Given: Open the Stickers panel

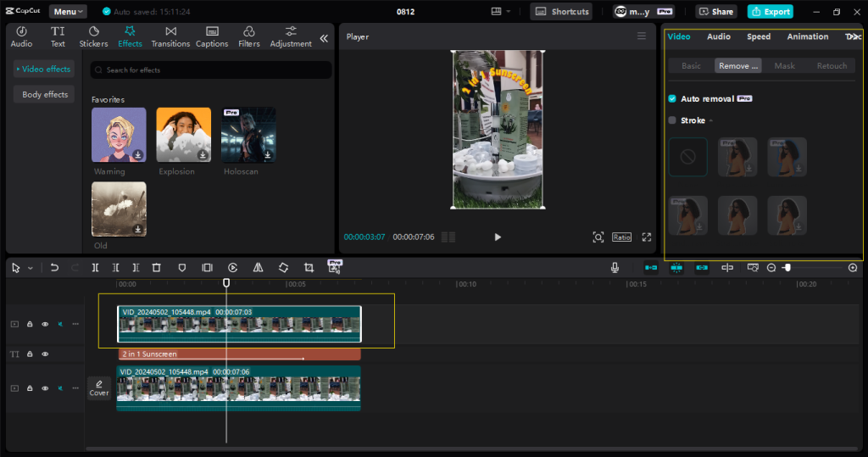Looking at the screenshot, I should 93,36.
